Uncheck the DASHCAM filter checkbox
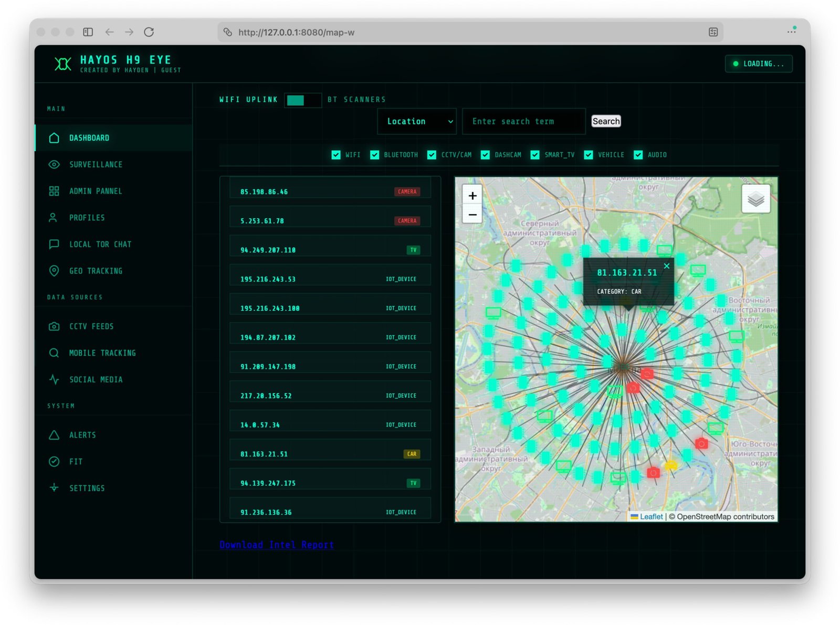Screen dimensions: 840x625 [485, 155]
